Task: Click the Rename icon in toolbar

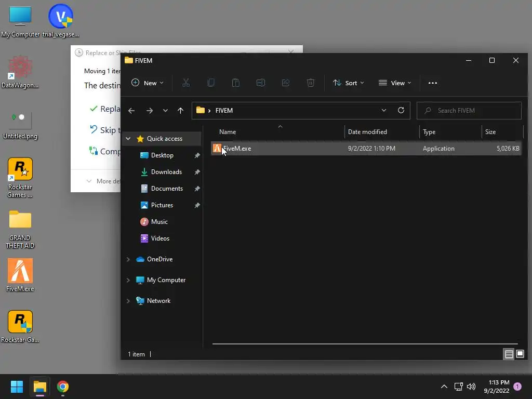Action: (261, 83)
